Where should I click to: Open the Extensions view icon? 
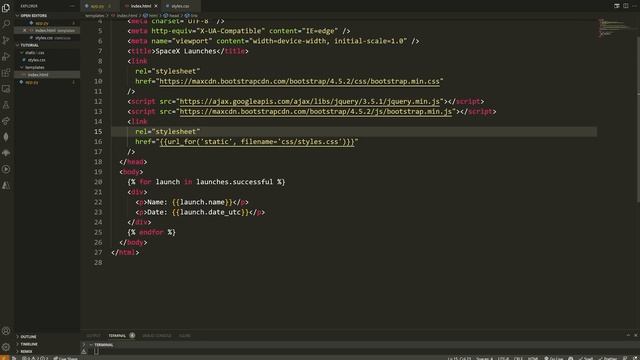[6, 73]
